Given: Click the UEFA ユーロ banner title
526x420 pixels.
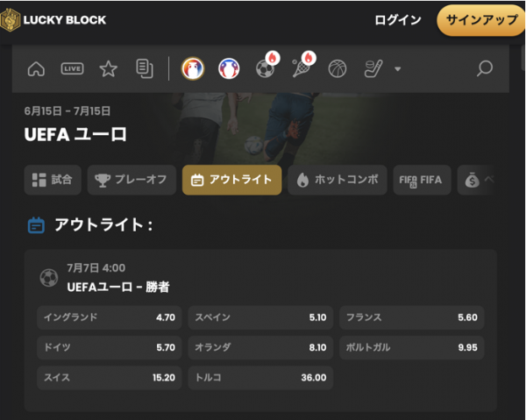Looking at the screenshot, I should pos(75,134).
